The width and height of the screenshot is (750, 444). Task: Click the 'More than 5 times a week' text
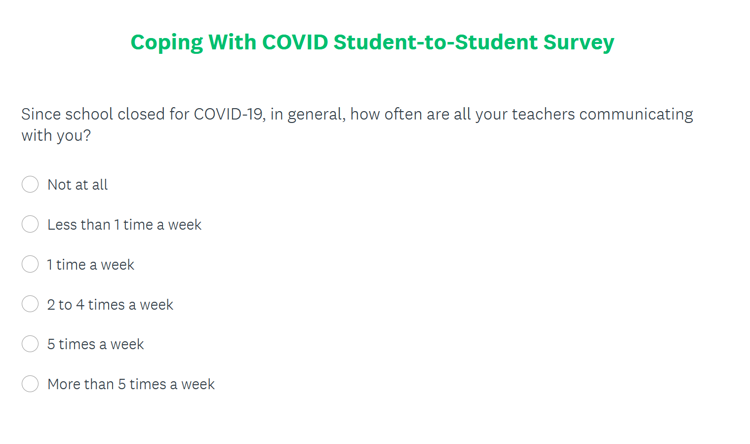(131, 384)
